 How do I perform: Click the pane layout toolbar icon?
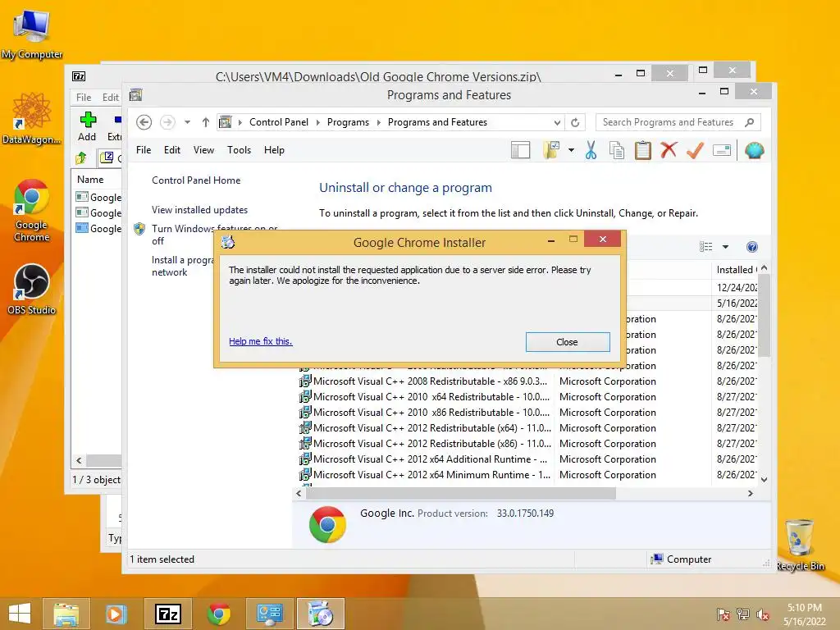point(520,151)
